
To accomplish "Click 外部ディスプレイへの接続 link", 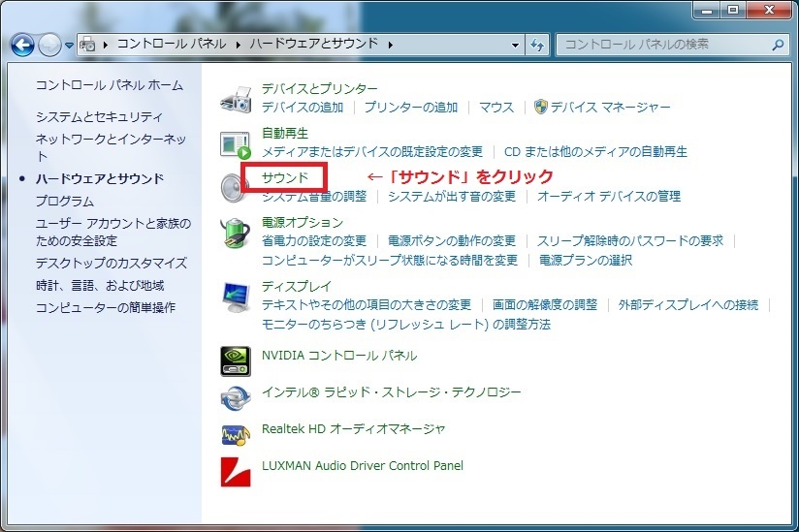I will [688, 305].
